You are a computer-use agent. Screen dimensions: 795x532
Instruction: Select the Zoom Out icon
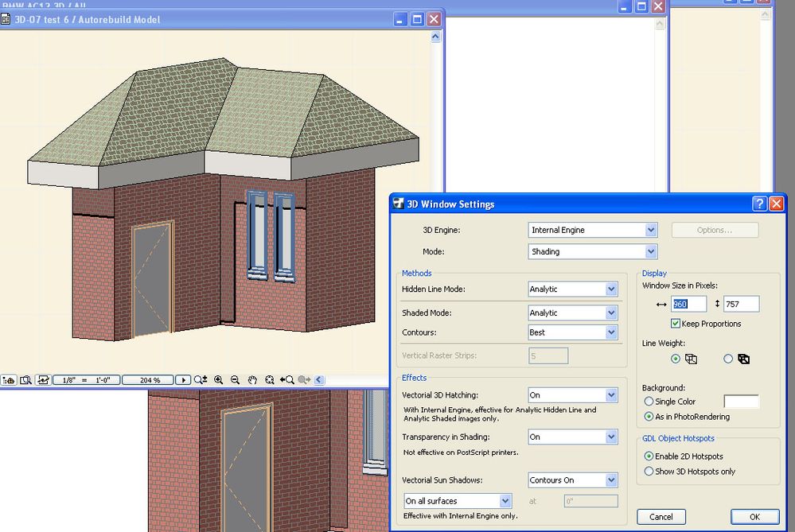(234, 379)
